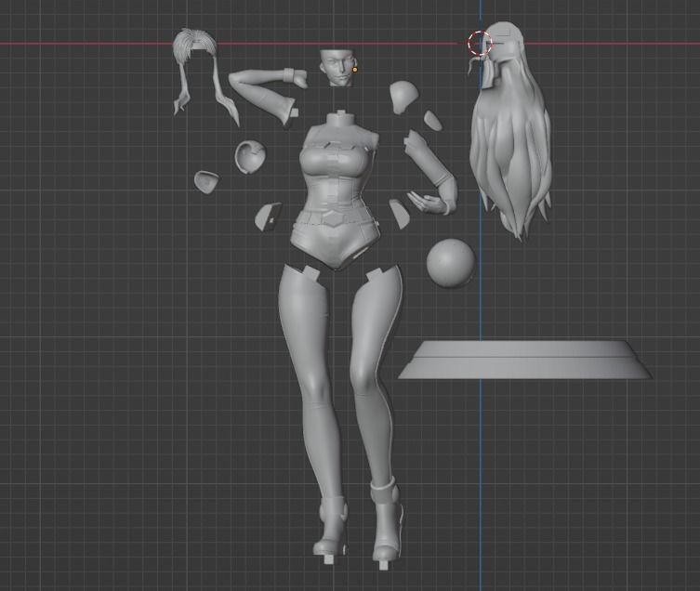Select the wedge piece between waist and open hand
The image size is (700, 591).
click(x=399, y=214)
